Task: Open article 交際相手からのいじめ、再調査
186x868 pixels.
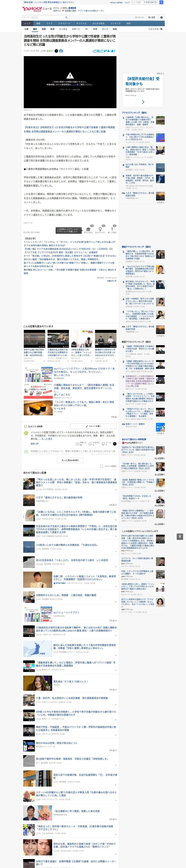Action: [66, 595]
